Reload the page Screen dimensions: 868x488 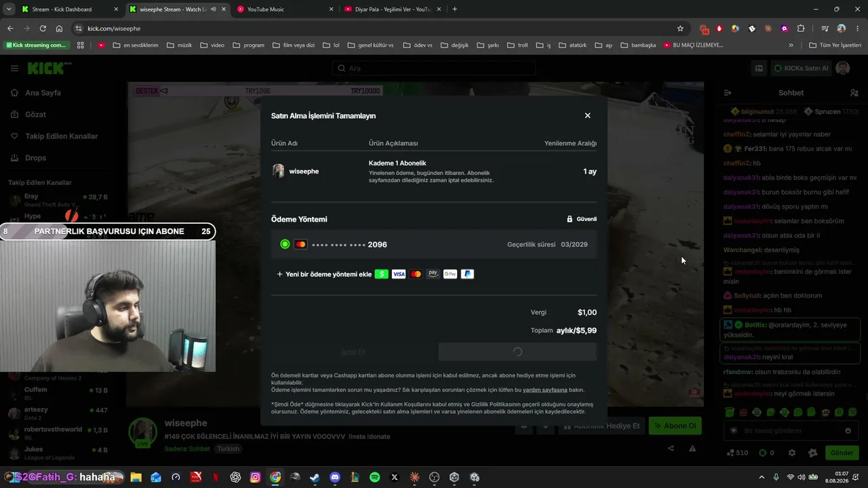(x=43, y=28)
